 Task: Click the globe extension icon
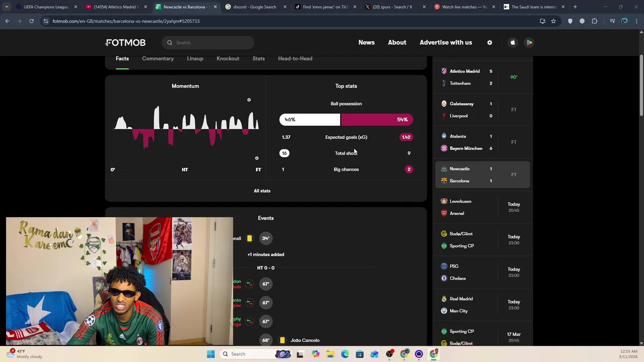pos(582,21)
